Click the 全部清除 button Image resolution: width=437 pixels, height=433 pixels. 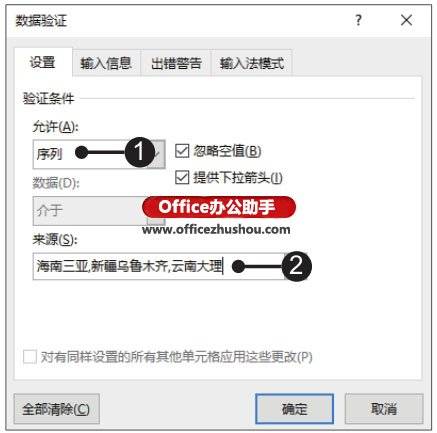(57, 409)
